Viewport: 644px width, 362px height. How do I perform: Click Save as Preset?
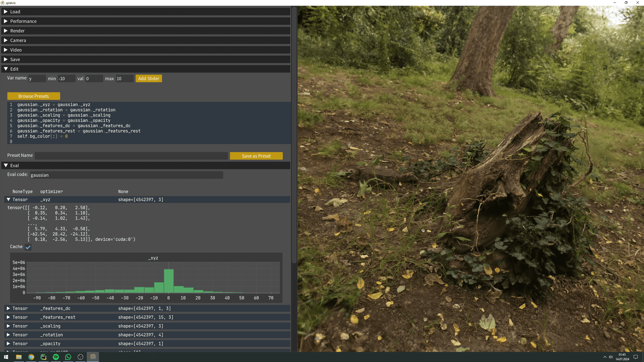coord(256,156)
